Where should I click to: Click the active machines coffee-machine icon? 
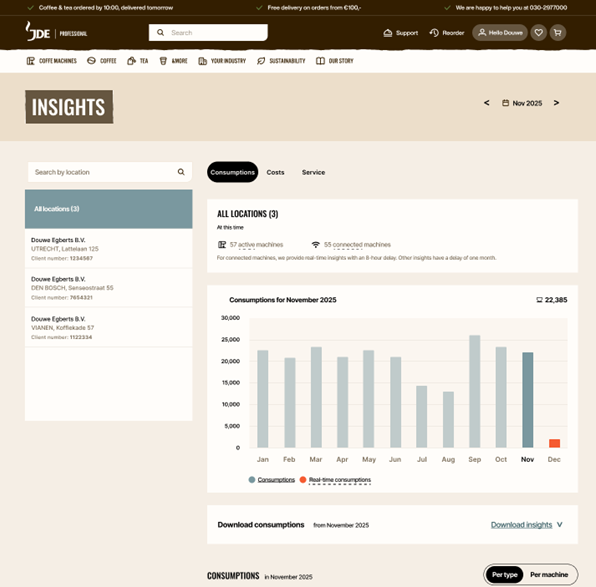222,245
